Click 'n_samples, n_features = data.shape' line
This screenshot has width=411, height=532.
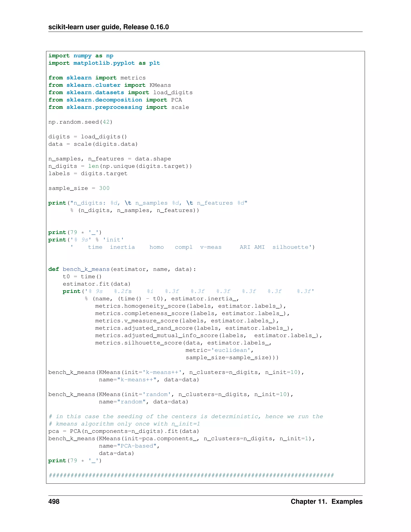[110, 159]
